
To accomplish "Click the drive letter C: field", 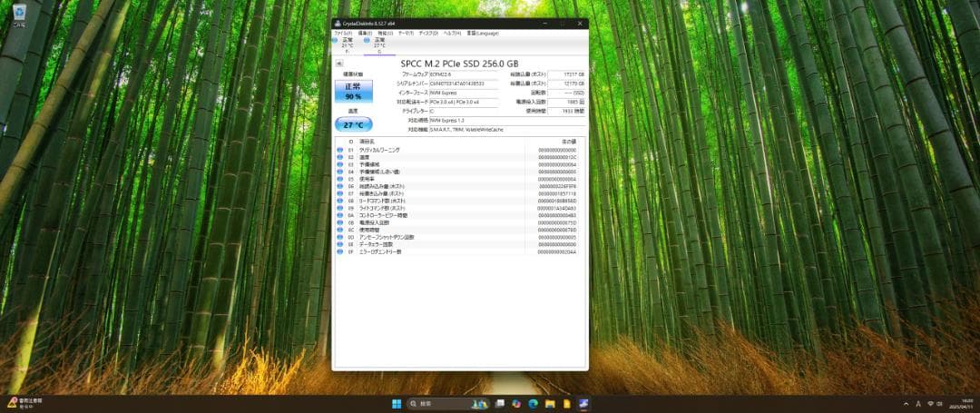I will 464,111.
